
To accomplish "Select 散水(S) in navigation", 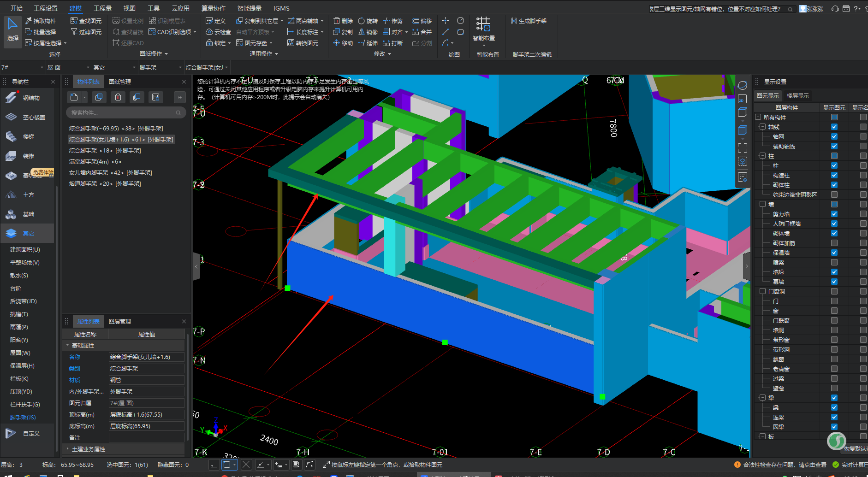I will point(19,275).
